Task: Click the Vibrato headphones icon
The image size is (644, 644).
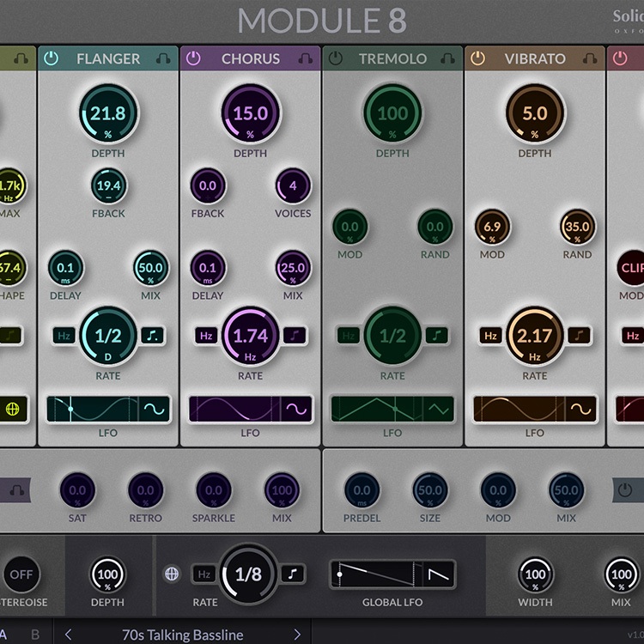Action: [x=589, y=59]
